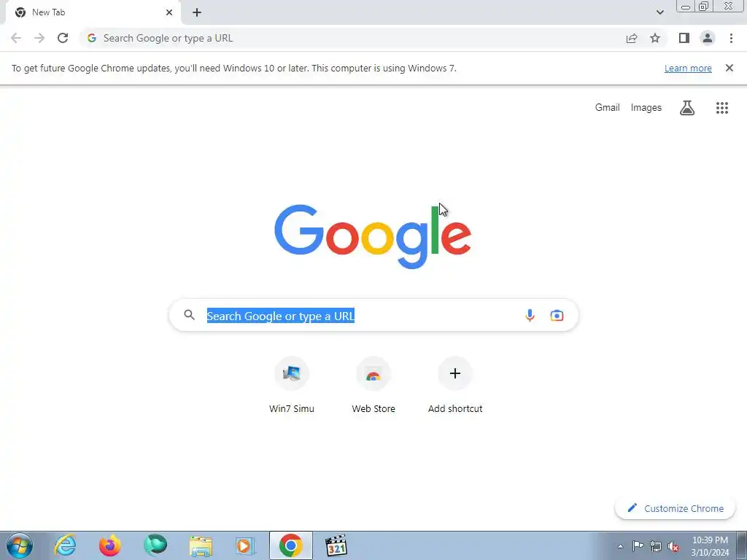Go forward with the forward arrow
The image size is (747, 560).
39,38
